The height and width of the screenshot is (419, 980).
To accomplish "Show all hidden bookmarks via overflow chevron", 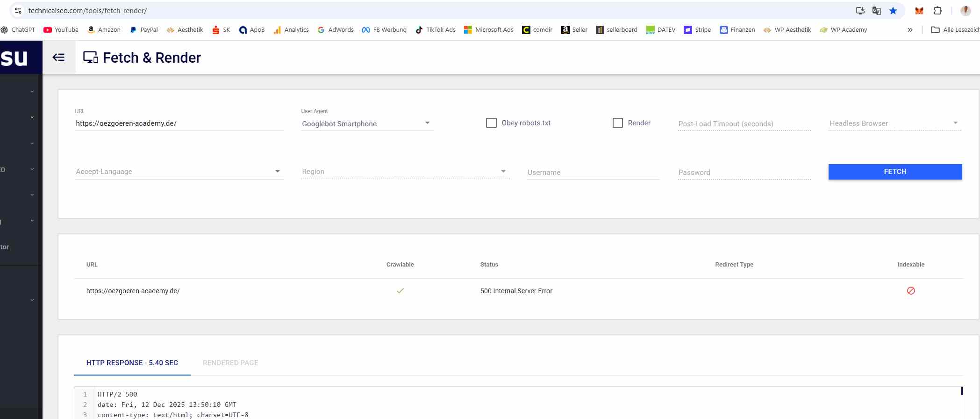I will [910, 30].
